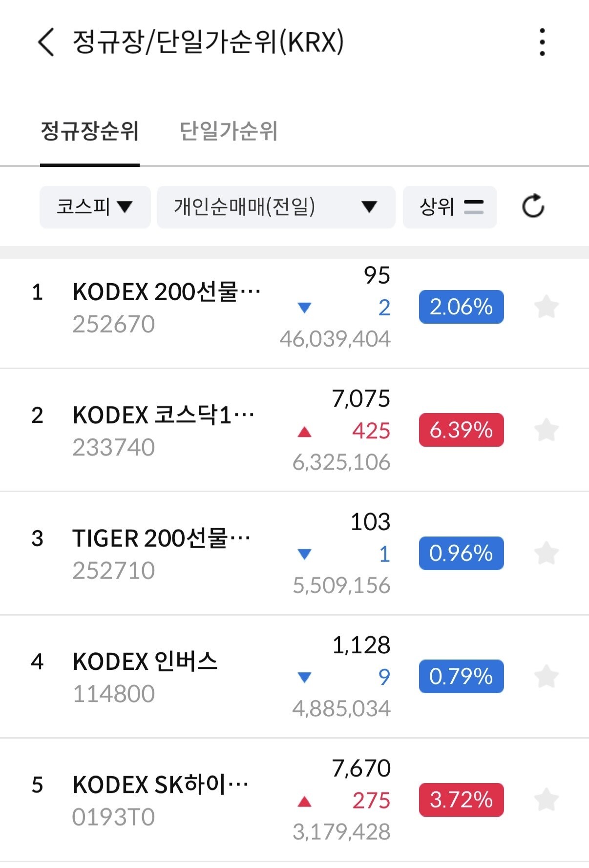Click the red 6.39% change badge
The height and width of the screenshot is (868, 589).
coord(461,430)
